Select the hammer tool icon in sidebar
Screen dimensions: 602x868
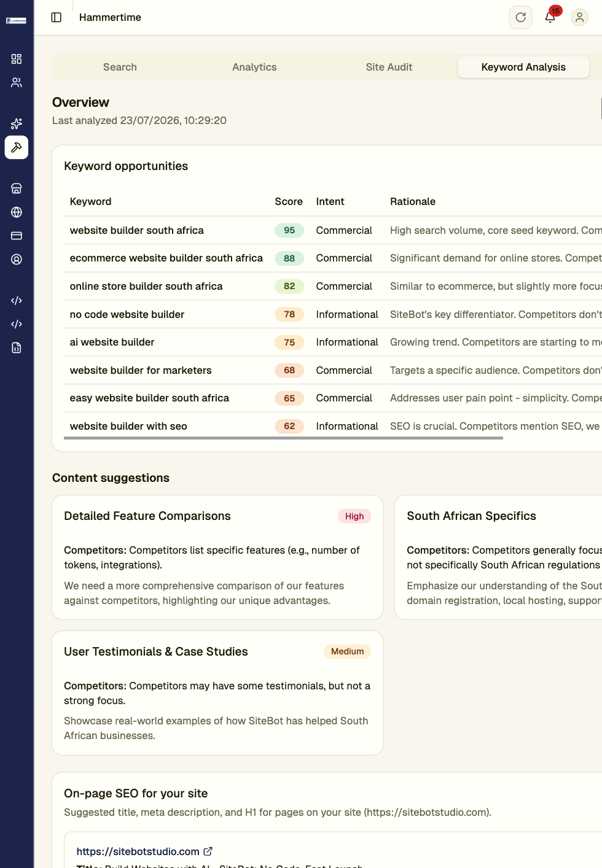(x=17, y=147)
